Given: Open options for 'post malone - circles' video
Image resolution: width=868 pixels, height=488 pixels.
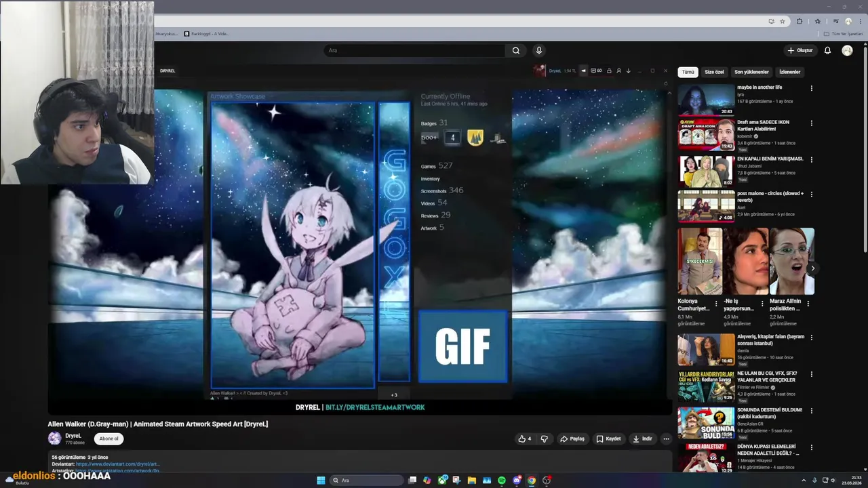Looking at the screenshot, I should pyautogui.click(x=811, y=195).
